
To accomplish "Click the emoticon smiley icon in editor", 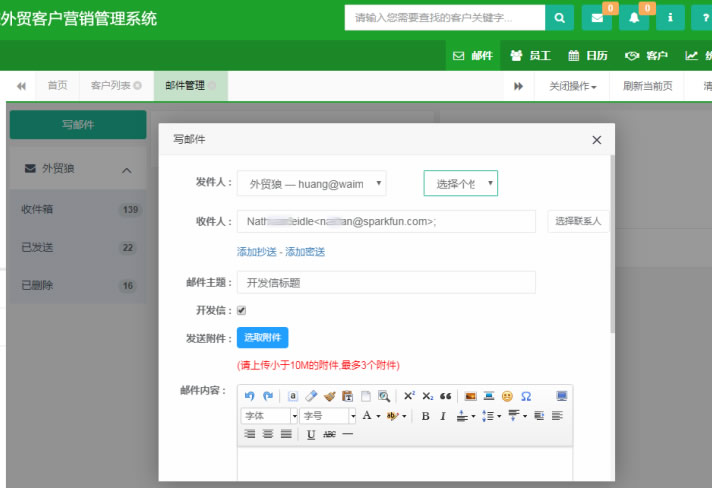I will tap(507, 396).
